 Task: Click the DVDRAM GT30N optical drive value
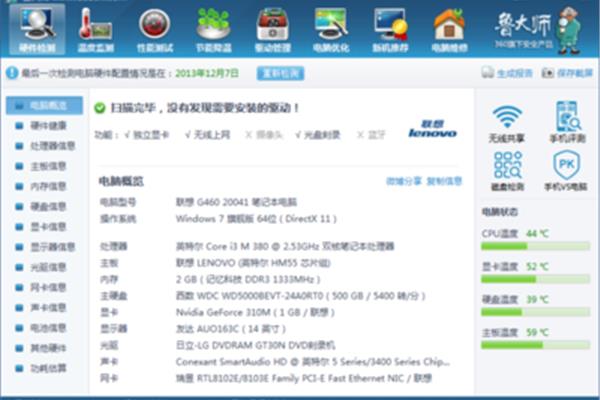255,345
